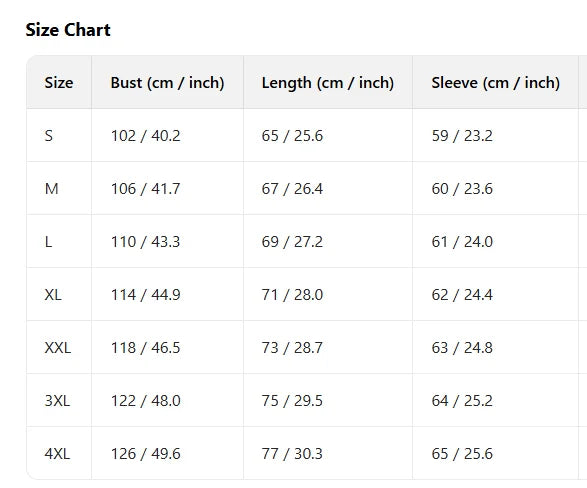Image resolution: width=587 pixels, height=488 pixels.
Task: Click bust value 110 / 43.3
Action: (145, 242)
